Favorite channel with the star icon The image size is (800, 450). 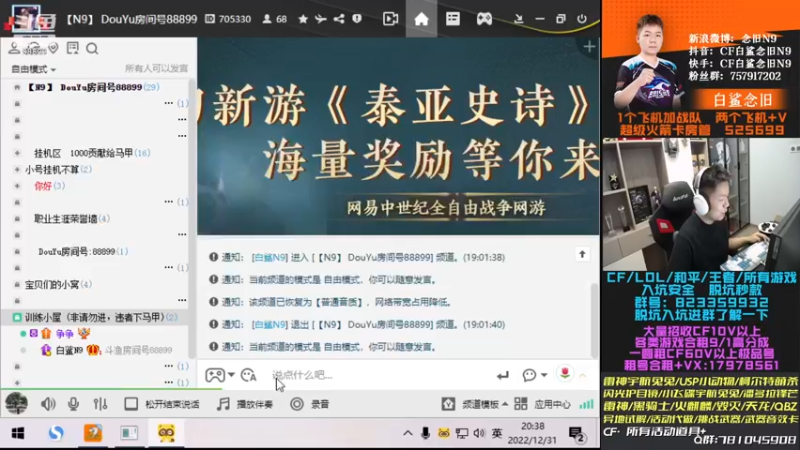pyautogui.click(x=303, y=19)
